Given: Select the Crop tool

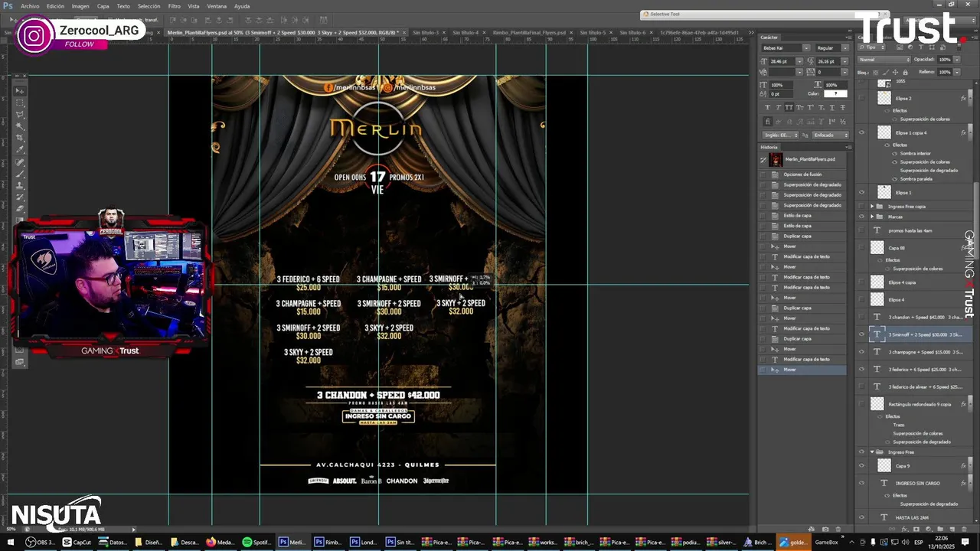Looking at the screenshot, I should coord(20,138).
